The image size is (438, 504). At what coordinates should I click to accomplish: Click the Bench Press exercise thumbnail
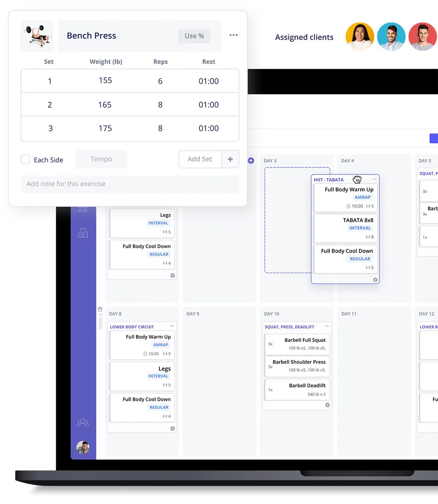pyautogui.click(x=37, y=36)
